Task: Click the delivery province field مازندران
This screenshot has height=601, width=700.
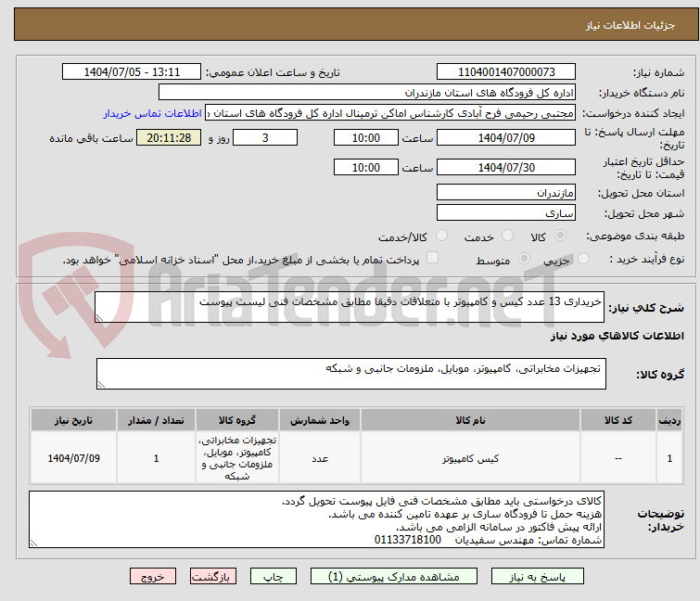Action: tap(506, 192)
